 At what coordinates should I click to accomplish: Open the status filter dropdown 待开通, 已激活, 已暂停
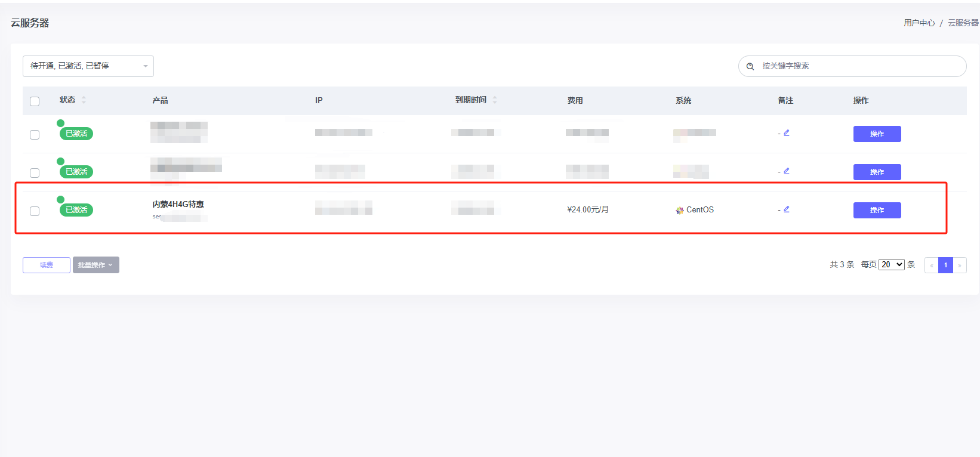tap(88, 66)
